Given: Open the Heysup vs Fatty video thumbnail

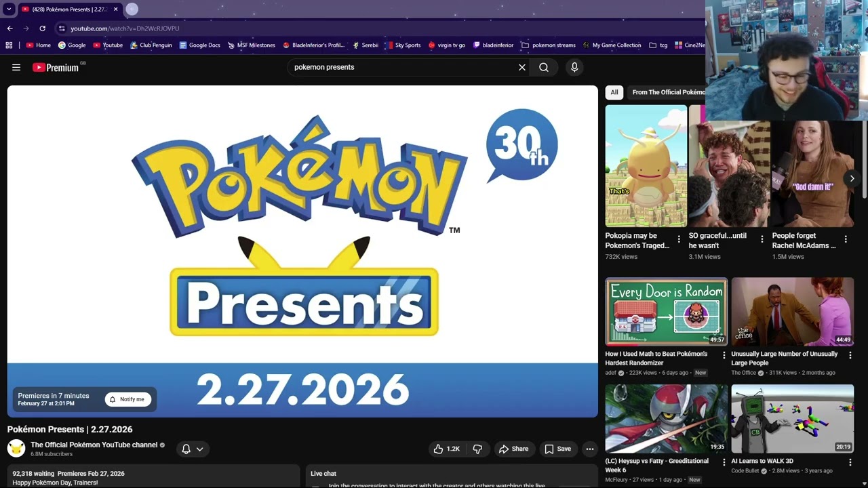Looking at the screenshot, I should [x=667, y=418].
